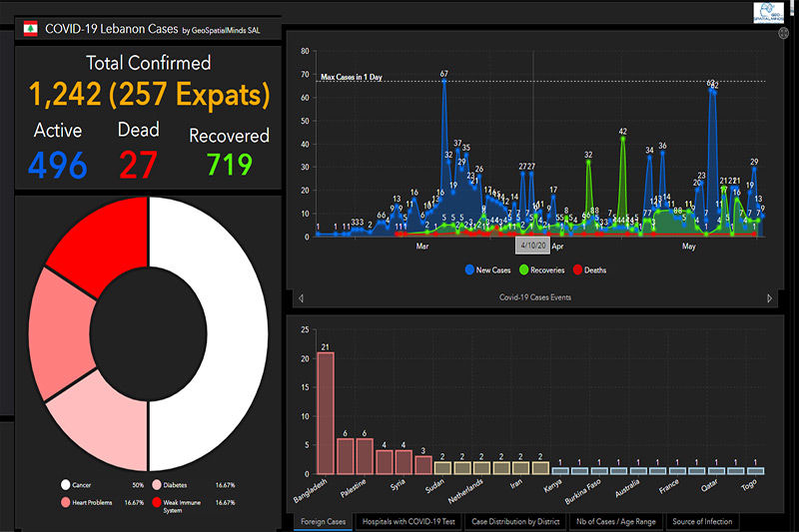The width and height of the screenshot is (799, 532).
Task: Click the Bangladesh bar showing 21 cases
Action: click(326, 413)
